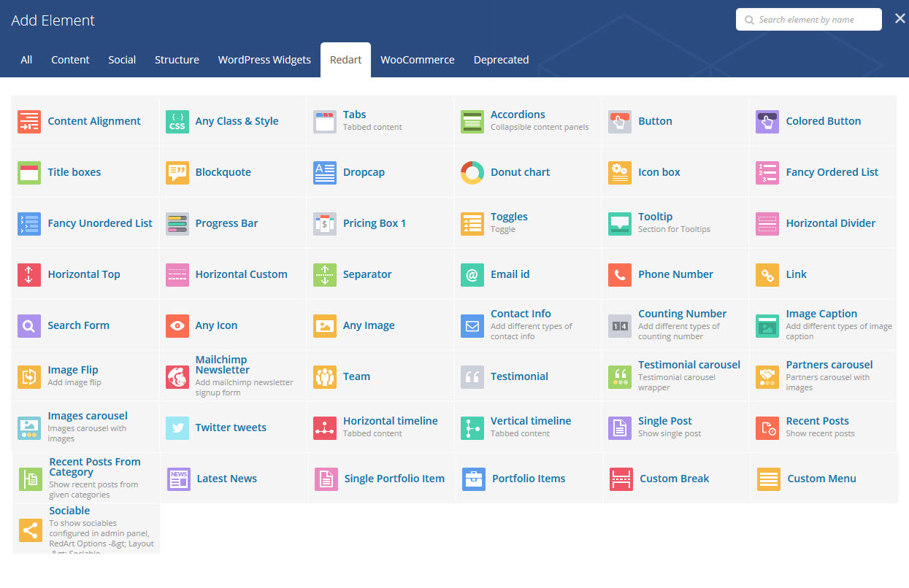Switch to the WooCommerce tab
909x588 pixels.
point(418,60)
